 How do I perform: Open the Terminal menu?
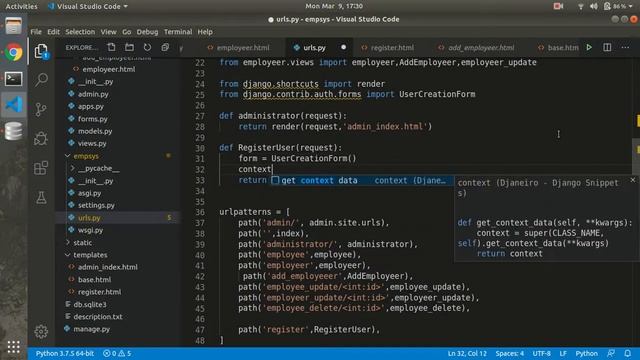[178, 32]
